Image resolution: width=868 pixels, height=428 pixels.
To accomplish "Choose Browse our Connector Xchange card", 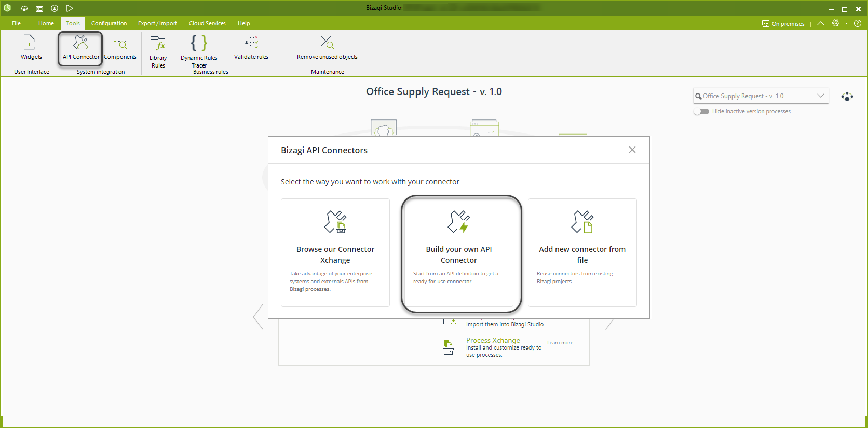I will (x=335, y=252).
